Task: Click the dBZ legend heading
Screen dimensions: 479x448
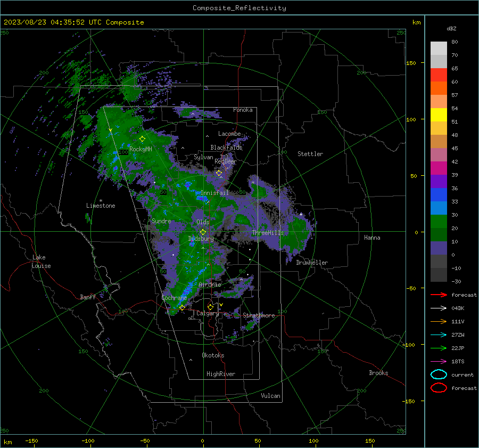Action: [451, 28]
